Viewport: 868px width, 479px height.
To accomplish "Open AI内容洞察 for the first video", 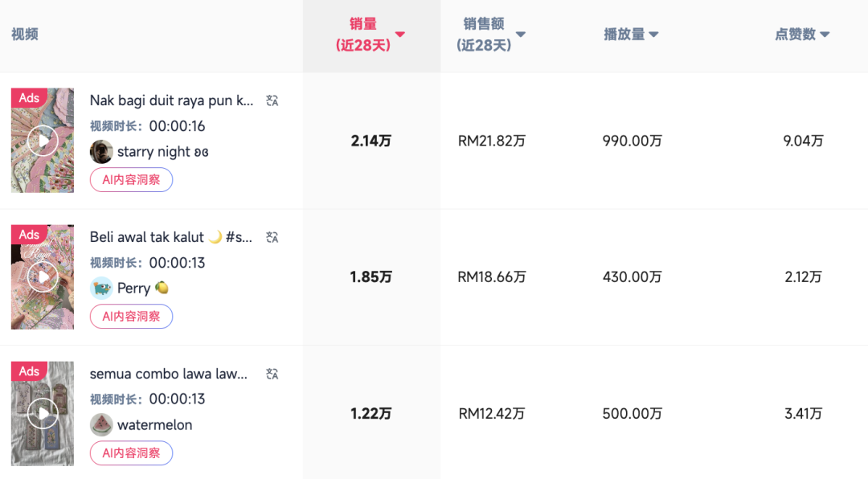I will point(131,179).
